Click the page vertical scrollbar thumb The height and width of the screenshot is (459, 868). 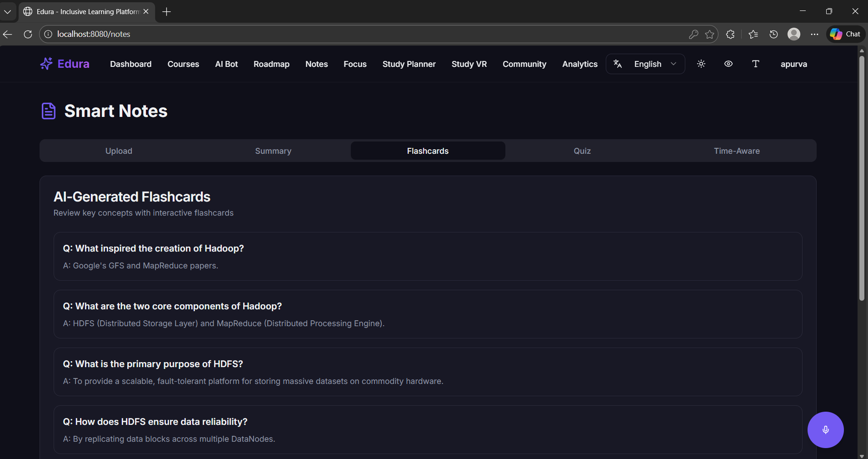(x=862, y=177)
